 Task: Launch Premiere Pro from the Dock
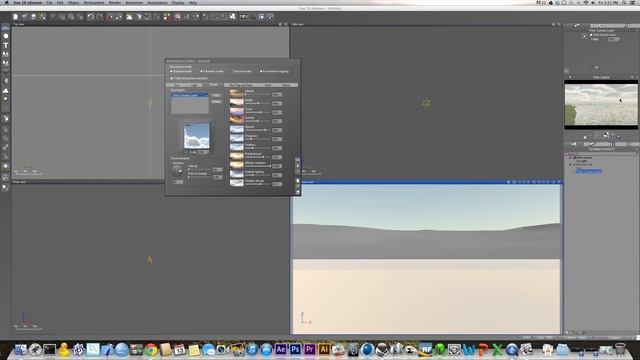(310, 349)
